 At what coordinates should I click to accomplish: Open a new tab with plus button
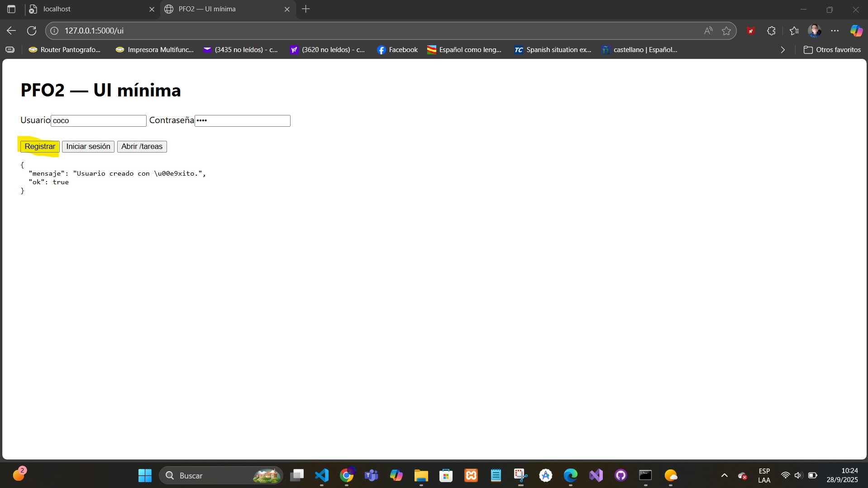click(306, 9)
